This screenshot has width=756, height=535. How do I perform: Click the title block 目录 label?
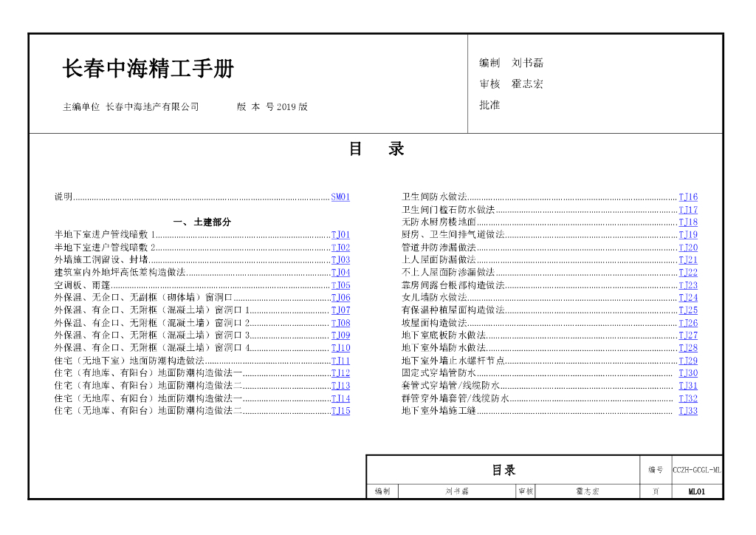(x=504, y=470)
